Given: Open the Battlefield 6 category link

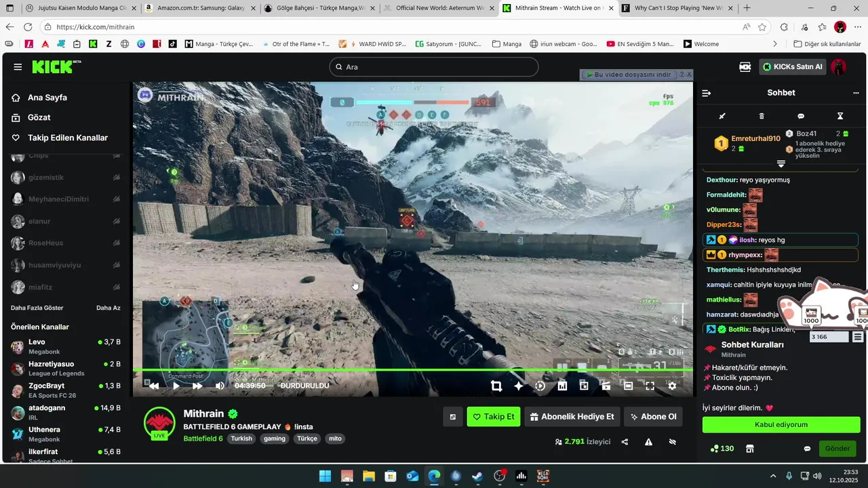Looking at the screenshot, I should pos(203,439).
